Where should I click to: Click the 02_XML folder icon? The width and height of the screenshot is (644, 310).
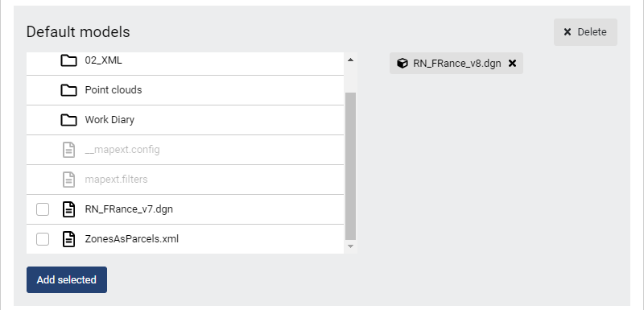pyautogui.click(x=68, y=60)
